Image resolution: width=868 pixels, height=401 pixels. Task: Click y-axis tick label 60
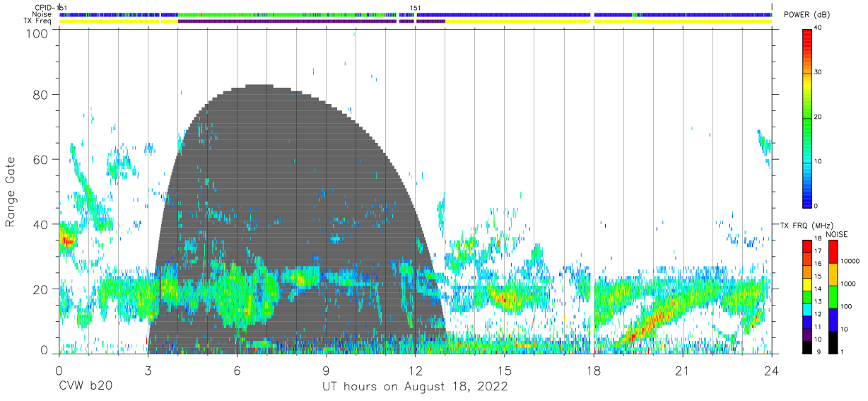click(41, 159)
